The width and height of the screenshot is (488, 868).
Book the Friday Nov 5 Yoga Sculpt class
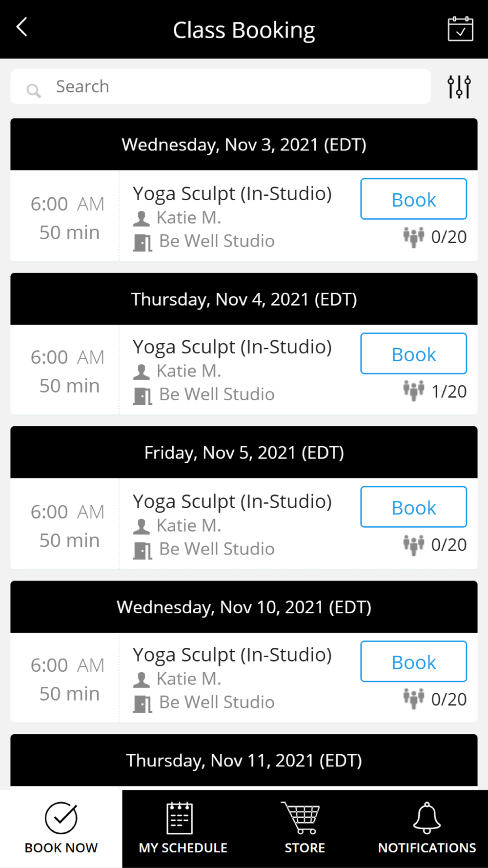(413, 507)
